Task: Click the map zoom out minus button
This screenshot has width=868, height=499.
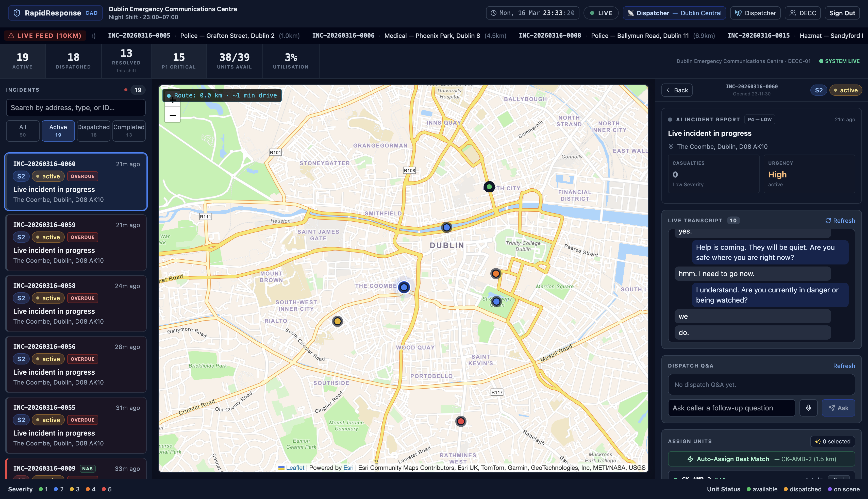Action: click(x=173, y=115)
